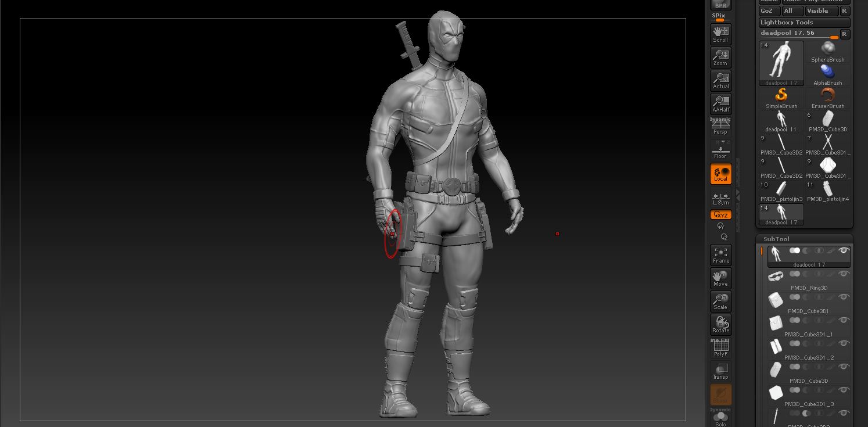Select PM3D_Cube3D1 subtool thumbnail
The image size is (868, 427).
(x=776, y=300)
